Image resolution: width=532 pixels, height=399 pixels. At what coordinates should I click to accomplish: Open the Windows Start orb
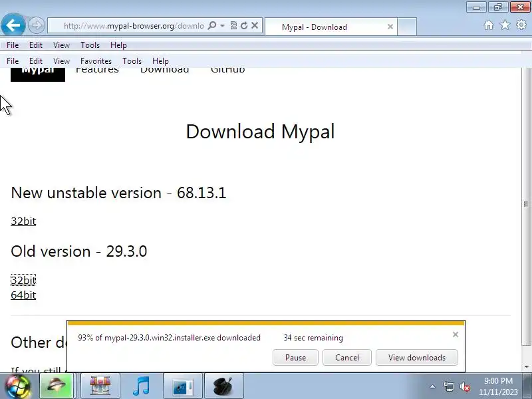coord(17,386)
